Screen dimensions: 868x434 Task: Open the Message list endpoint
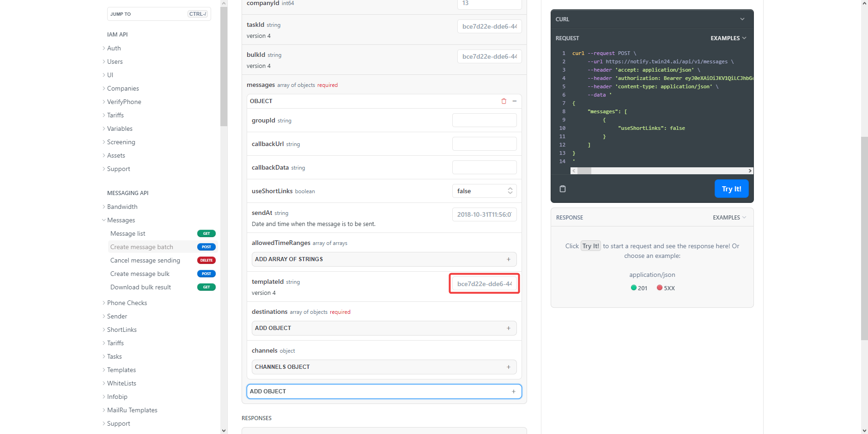(x=128, y=233)
